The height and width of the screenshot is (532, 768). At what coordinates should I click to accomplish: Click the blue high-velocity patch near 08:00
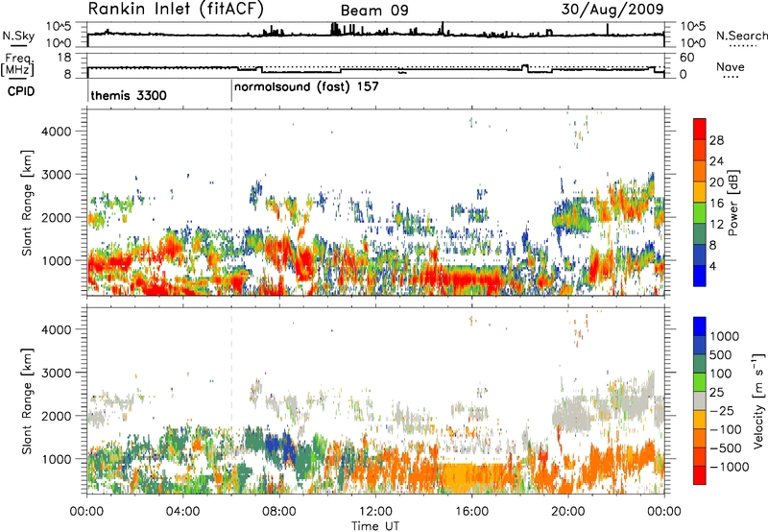point(278,446)
